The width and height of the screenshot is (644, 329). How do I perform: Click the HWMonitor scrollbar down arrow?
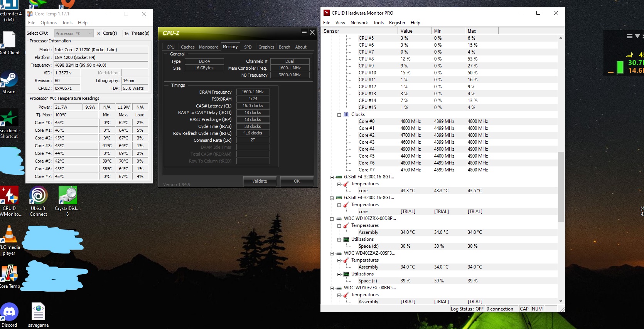point(561,301)
